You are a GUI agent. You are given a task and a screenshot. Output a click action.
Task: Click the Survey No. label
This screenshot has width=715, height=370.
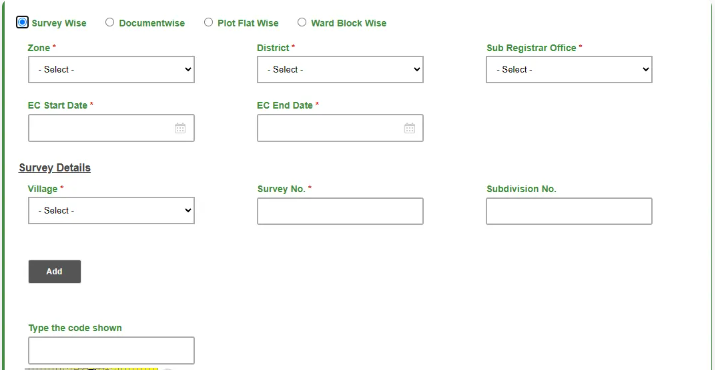(x=281, y=189)
